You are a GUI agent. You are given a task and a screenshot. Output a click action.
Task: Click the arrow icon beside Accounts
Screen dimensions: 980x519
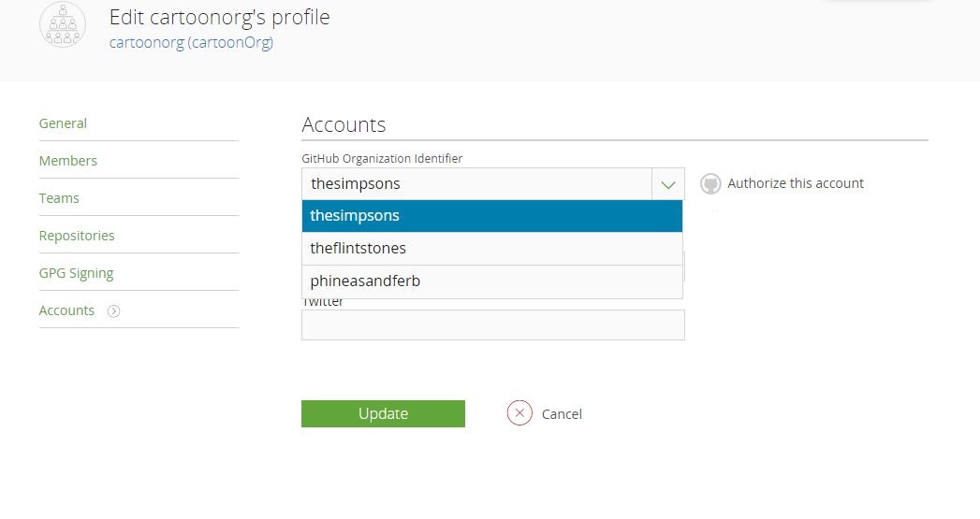114,311
